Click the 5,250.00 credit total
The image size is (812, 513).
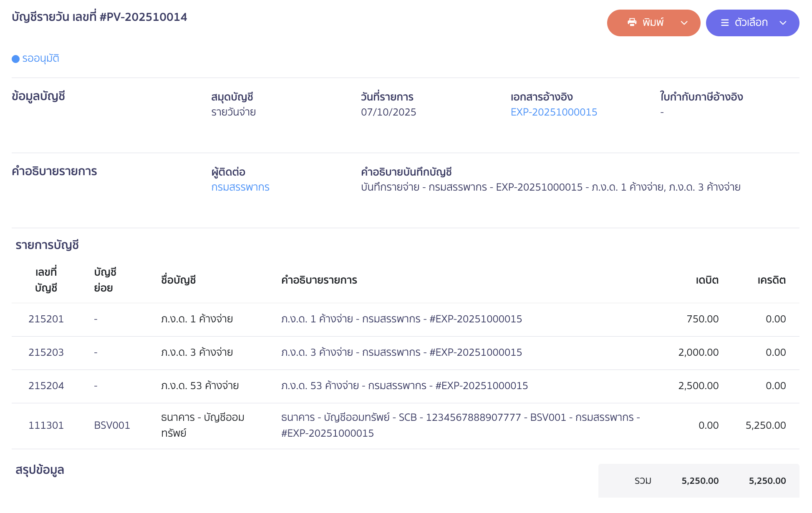[x=767, y=481]
